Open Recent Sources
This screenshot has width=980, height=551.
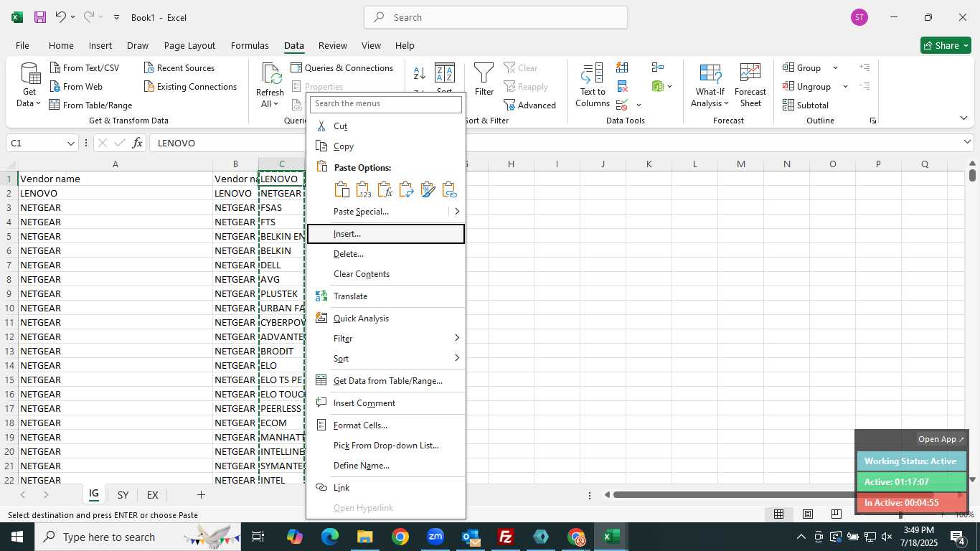tap(179, 68)
